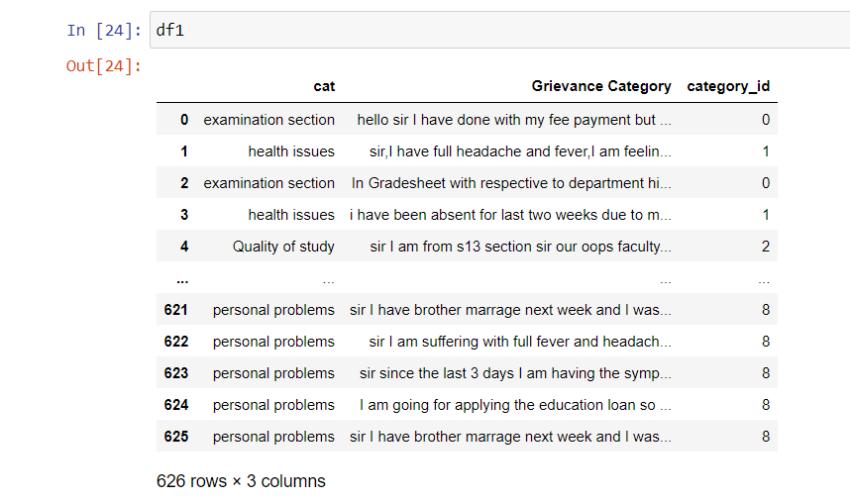Click the cat column header
The height and width of the screenshot is (501, 850).
(324, 86)
